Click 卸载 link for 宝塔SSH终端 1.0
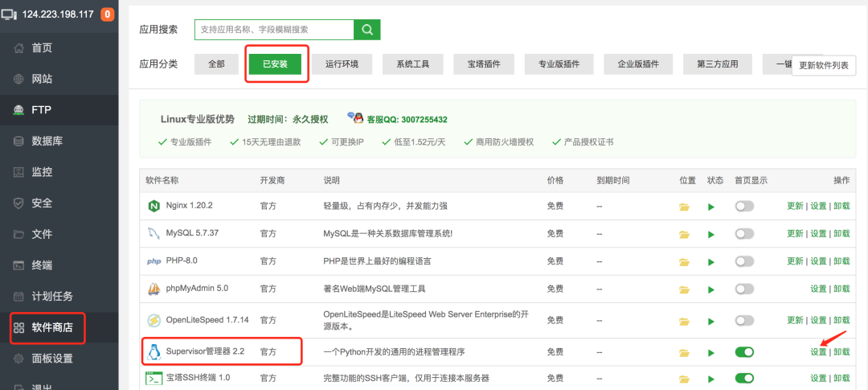 [841, 379]
